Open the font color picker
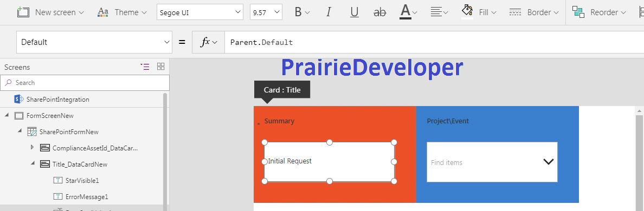The height and width of the screenshot is (211, 644). (x=408, y=12)
